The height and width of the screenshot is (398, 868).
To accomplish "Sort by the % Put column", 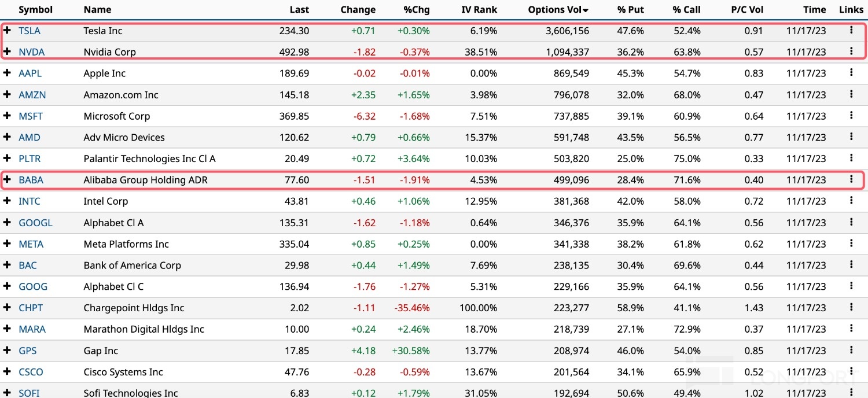I will (x=631, y=9).
